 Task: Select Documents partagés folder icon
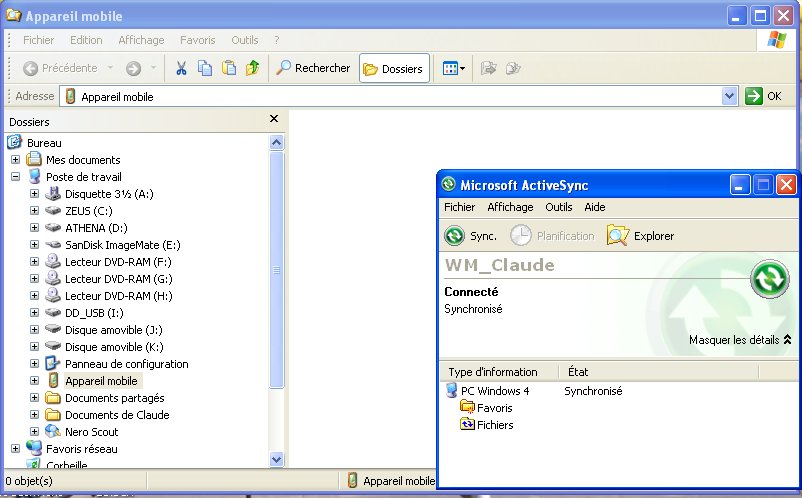(53, 397)
